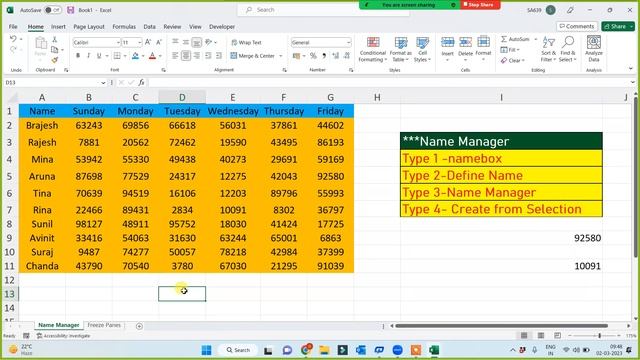The height and width of the screenshot is (360, 640).
Task: Click the Font Color red A swatch
Action: click(x=152, y=56)
